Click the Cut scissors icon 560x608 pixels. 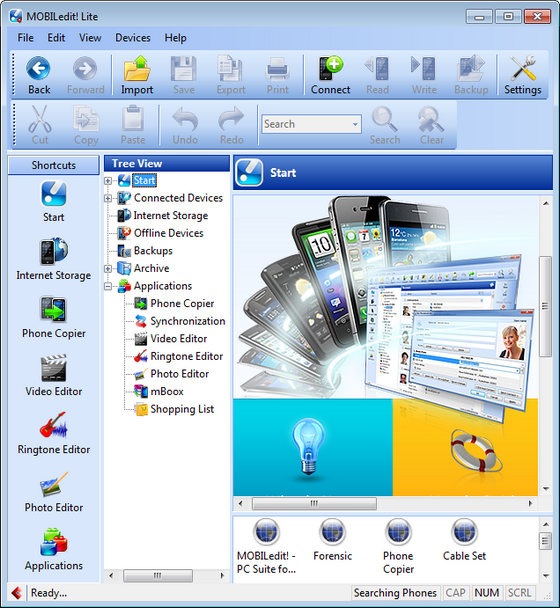click(x=40, y=119)
